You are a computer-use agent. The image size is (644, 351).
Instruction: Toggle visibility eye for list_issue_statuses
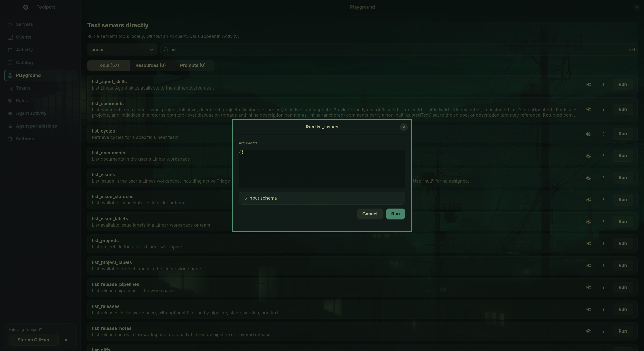click(589, 200)
